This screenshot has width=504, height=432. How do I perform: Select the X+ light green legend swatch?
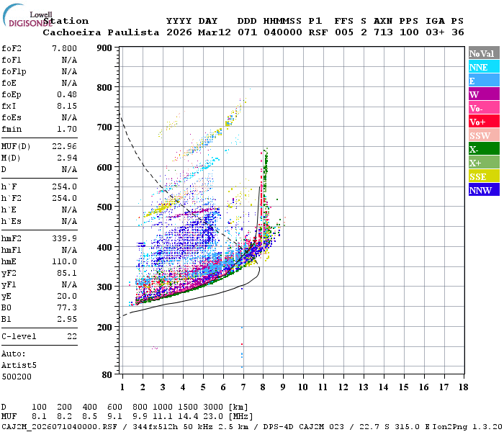[x=484, y=162]
